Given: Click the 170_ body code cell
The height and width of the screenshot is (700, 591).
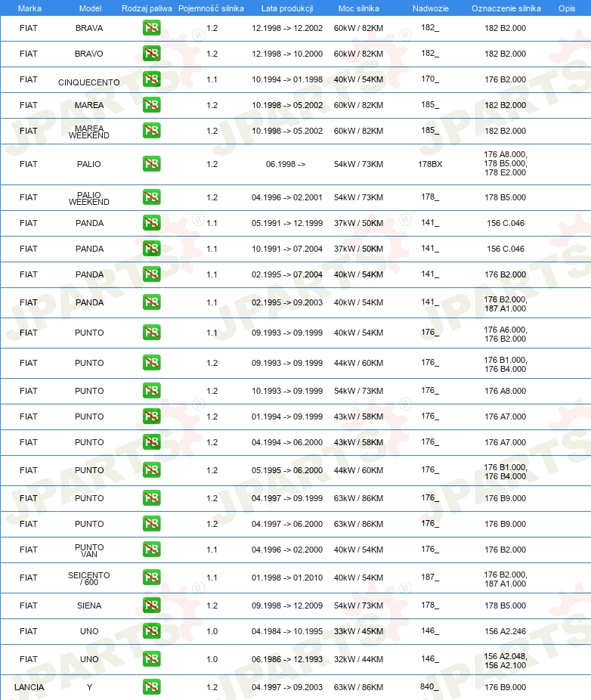Looking at the screenshot, I should click(430, 79).
